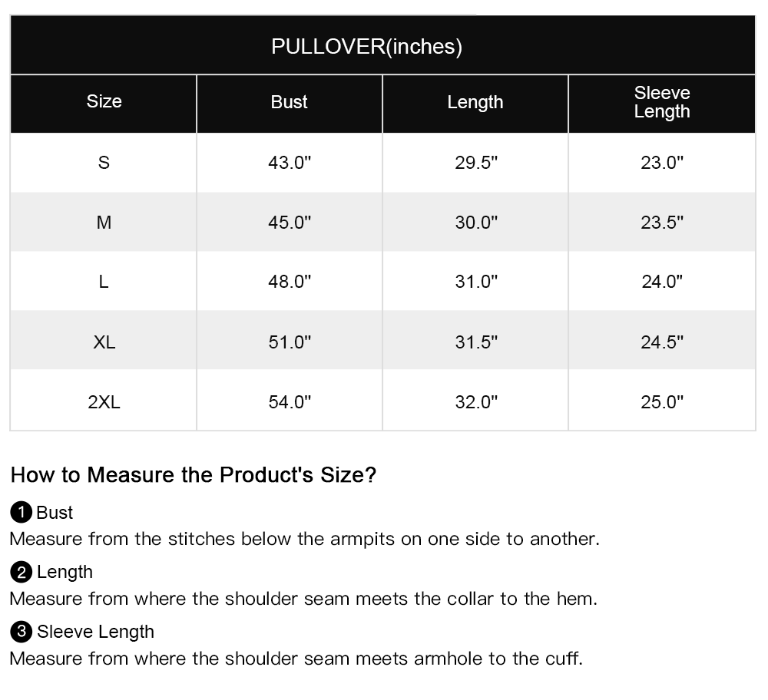
Task: Select the M size row label
Action: click(104, 223)
